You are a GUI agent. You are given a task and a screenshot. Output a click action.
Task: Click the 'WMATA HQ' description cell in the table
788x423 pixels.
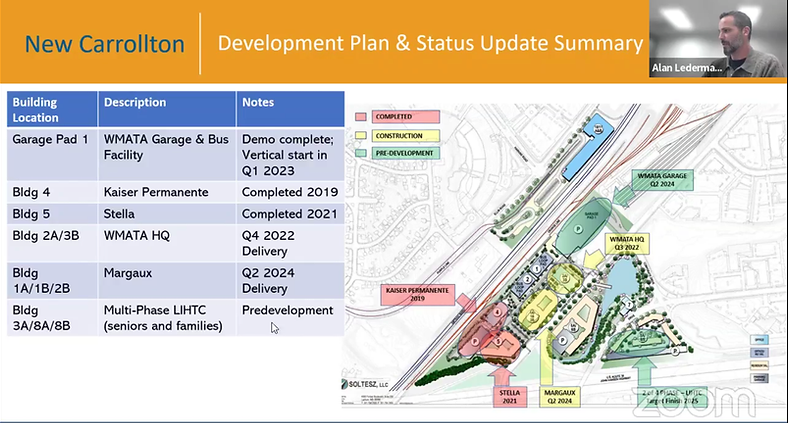coord(167,243)
